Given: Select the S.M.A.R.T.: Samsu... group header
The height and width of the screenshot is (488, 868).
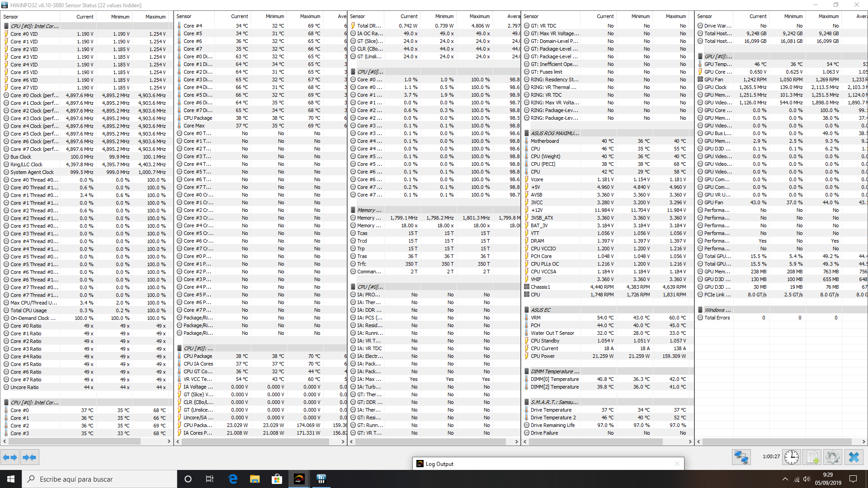Looking at the screenshot, I should coord(554,402).
